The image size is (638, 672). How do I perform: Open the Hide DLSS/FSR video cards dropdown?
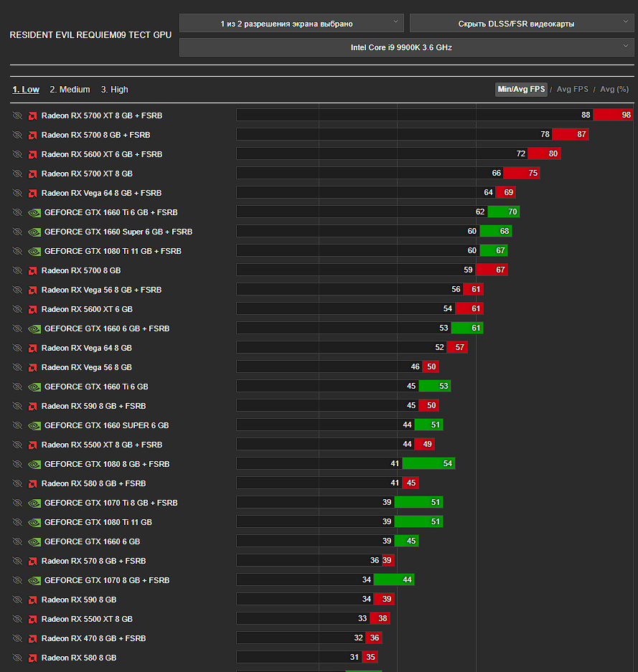point(522,23)
